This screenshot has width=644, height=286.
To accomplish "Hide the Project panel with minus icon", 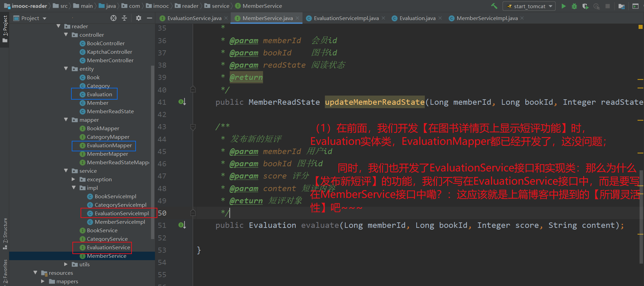I will (x=149, y=18).
